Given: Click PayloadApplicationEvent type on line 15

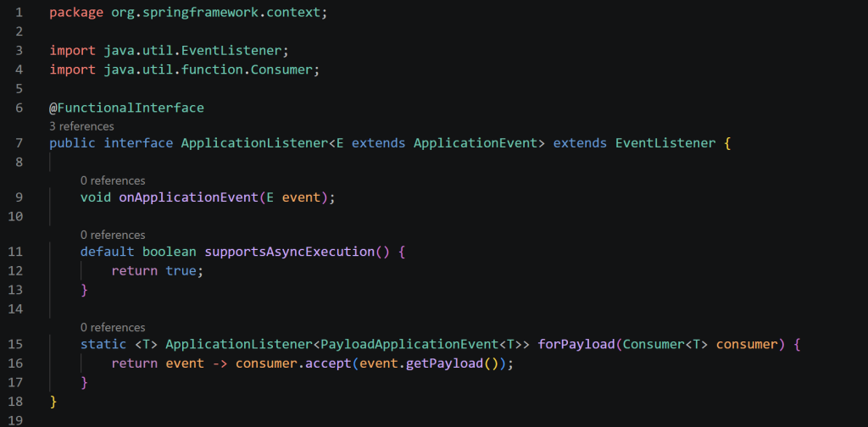Looking at the screenshot, I should coord(409,345).
